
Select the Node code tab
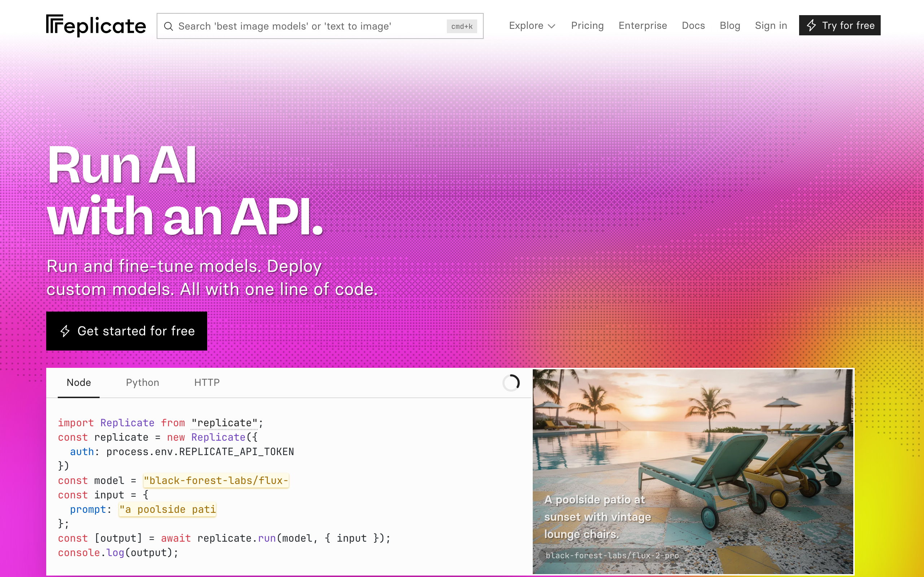coord(79,382)
